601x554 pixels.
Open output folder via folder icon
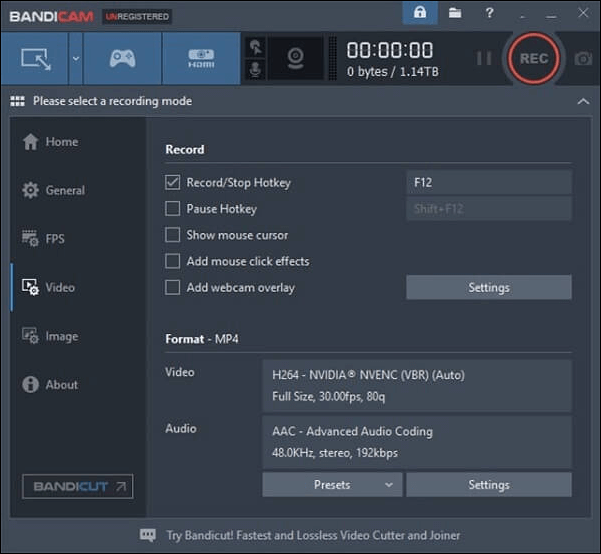pos(455,14)
